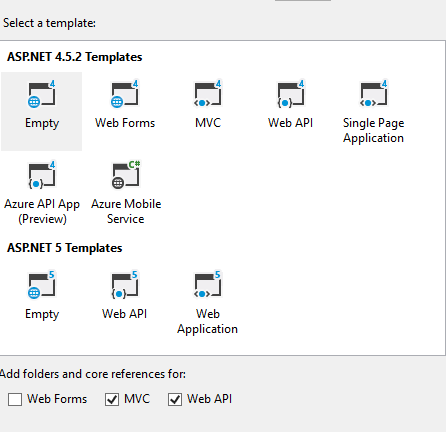
Task: Pick the ASP.NET 5 Empty template icon
Action: (x=42, y=285)
